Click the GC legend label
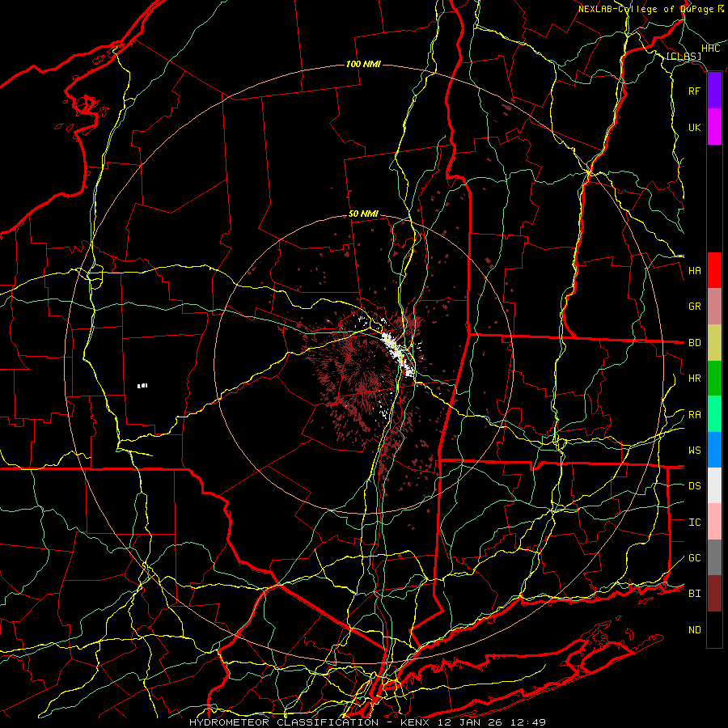728x728 pixels. pyautogui.click(x=694, y=558)
